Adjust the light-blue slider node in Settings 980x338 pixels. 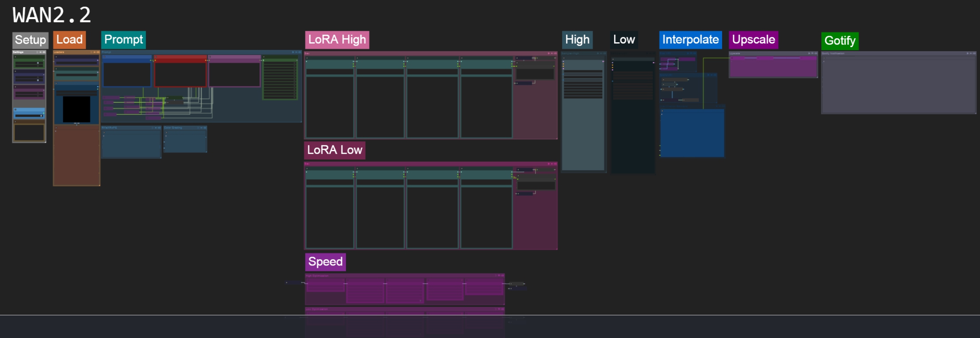pos(29,113)
